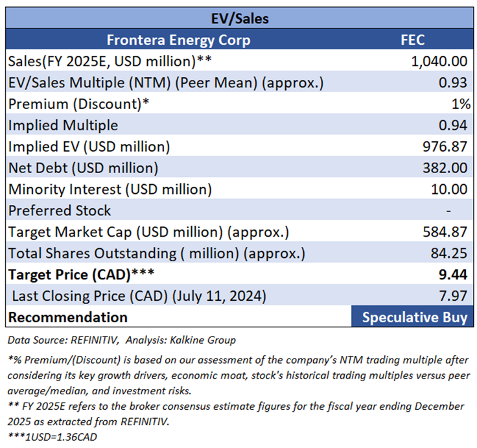Click the 9.44 target price value
Screen dimensions: 477x448
[452, 274]
